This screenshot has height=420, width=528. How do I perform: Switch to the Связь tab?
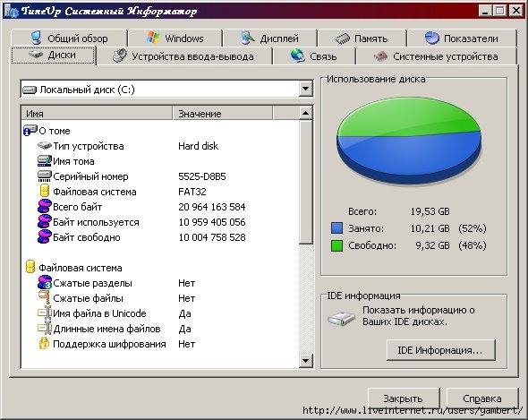click(314, 56)
